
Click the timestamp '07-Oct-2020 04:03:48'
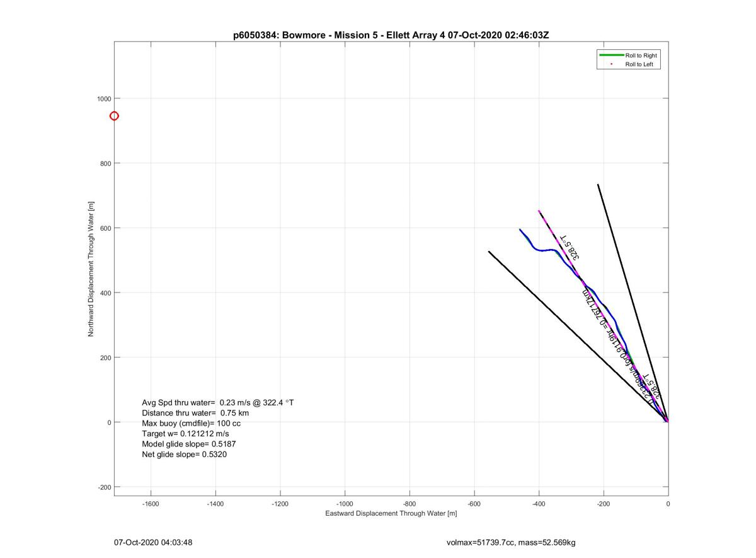pyautogui.click(x=153, y=542)
